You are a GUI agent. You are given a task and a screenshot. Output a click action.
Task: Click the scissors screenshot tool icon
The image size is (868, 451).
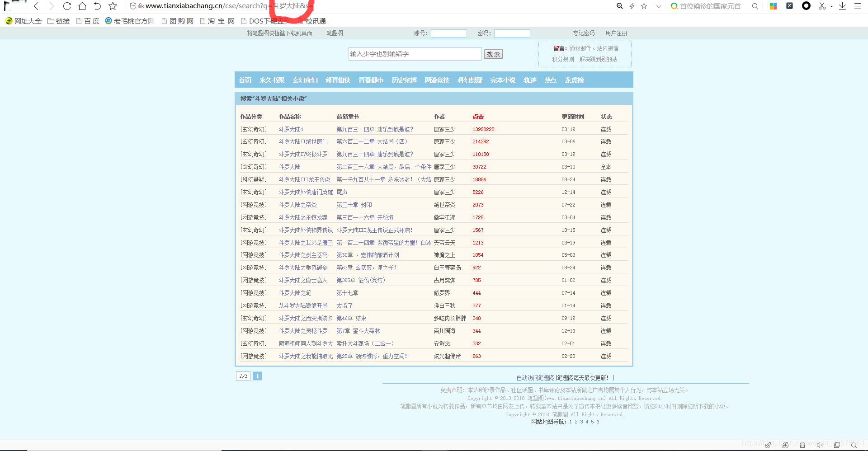(822, 6)
